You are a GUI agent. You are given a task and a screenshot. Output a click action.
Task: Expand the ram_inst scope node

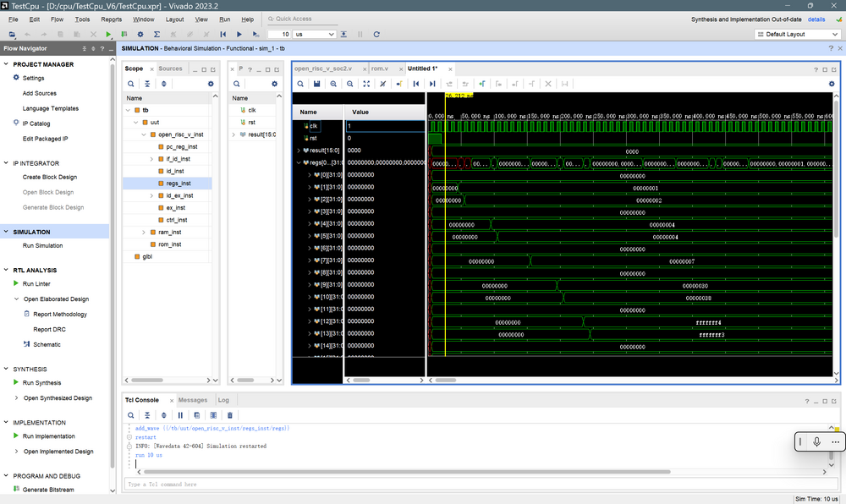coord(143,232)
